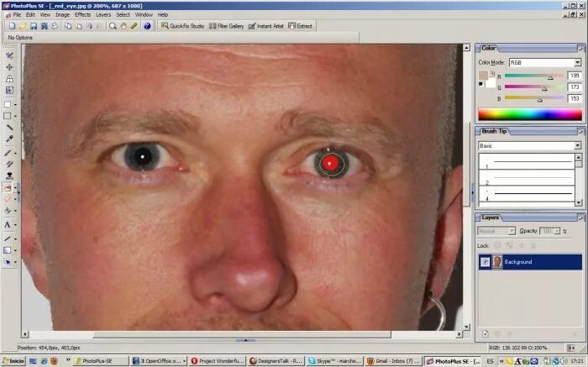Switch to the OpenOffice taskbar window
588x367 pixels.
pos(159,360)
